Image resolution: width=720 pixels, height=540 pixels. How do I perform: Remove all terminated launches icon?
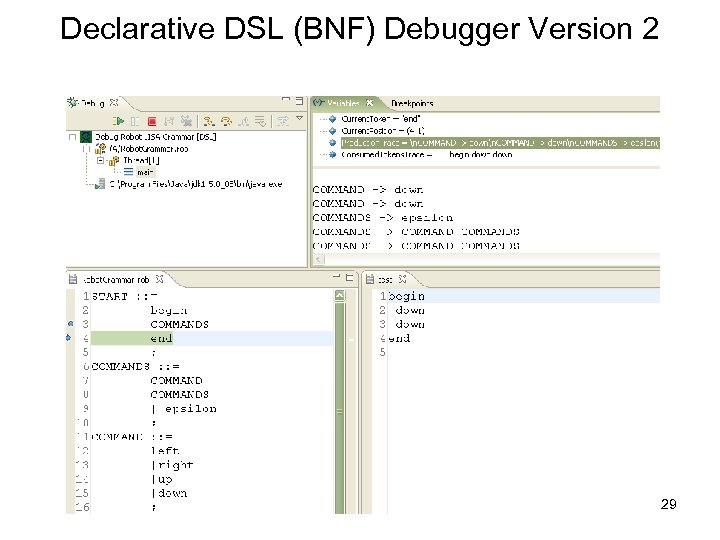[186, 121]
